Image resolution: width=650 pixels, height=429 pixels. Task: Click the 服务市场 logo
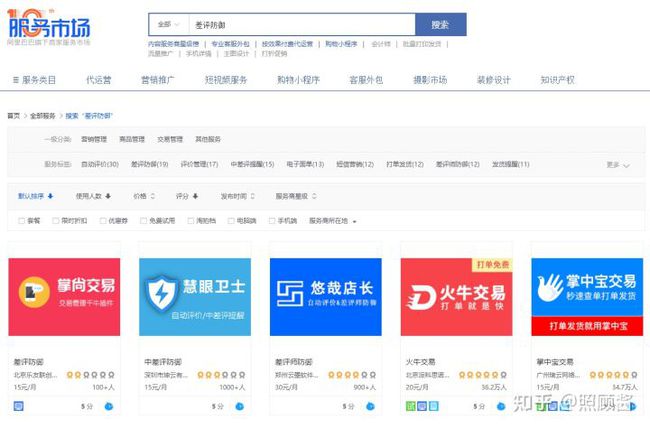point(49,28)
